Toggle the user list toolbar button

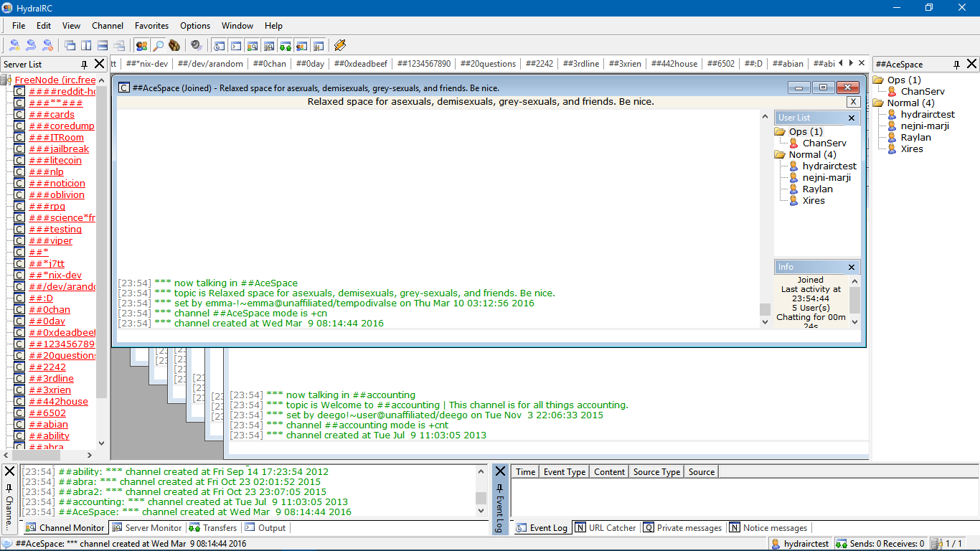(x=141, y=45)
